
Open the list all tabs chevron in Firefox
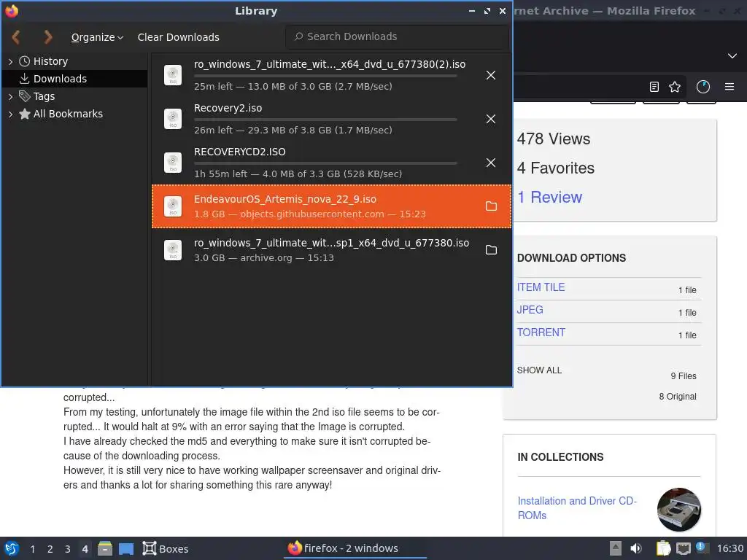[x=732, y=55]
